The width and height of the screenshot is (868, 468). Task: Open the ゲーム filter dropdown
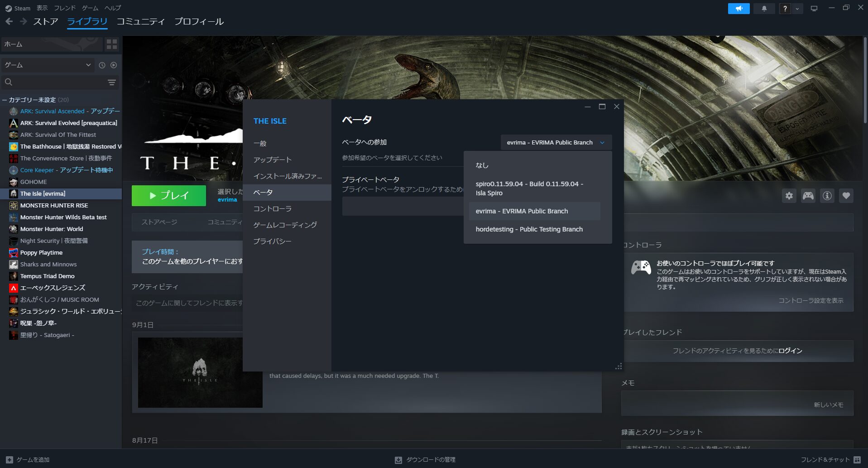click(48, 65)
